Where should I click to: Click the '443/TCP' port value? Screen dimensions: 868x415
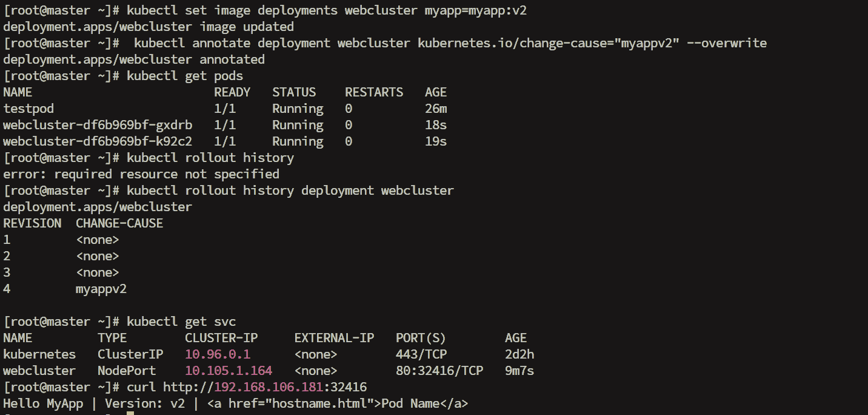click(421, 354)
